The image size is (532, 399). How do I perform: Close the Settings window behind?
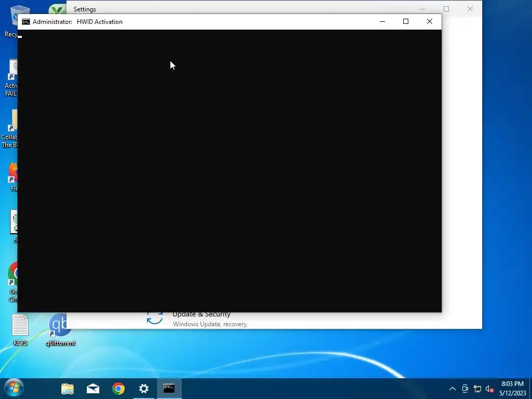pos(470,9)
